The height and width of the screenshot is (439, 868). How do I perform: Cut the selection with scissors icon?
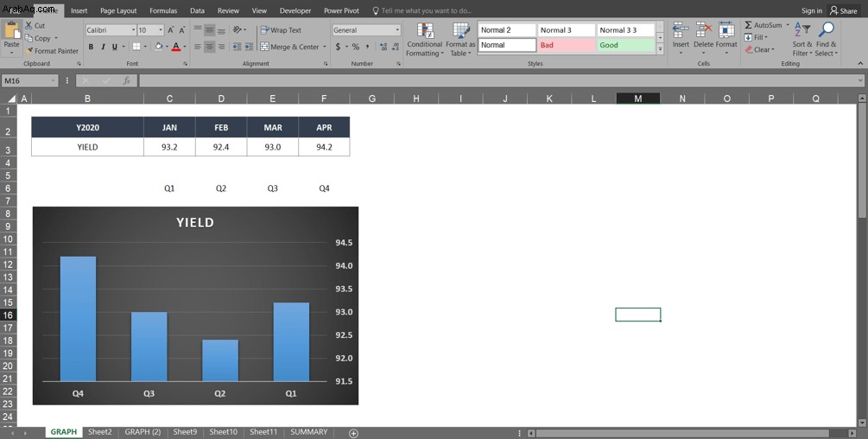point(29,25)
